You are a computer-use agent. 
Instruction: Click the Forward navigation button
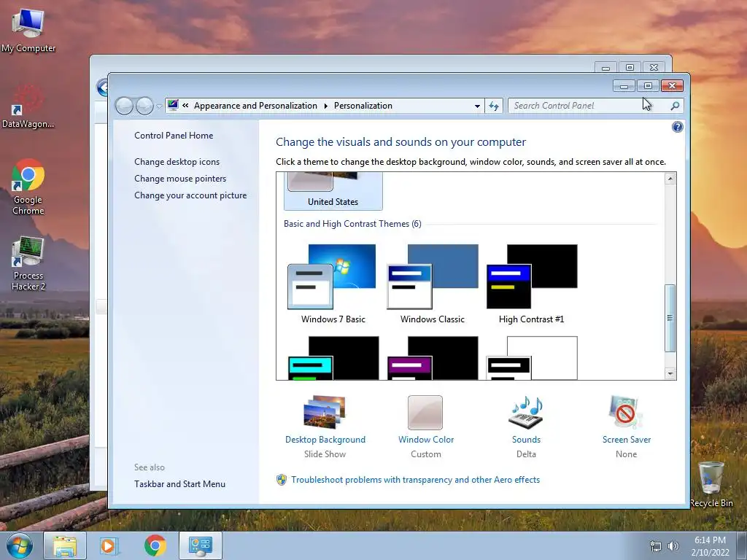click(144, 106)
